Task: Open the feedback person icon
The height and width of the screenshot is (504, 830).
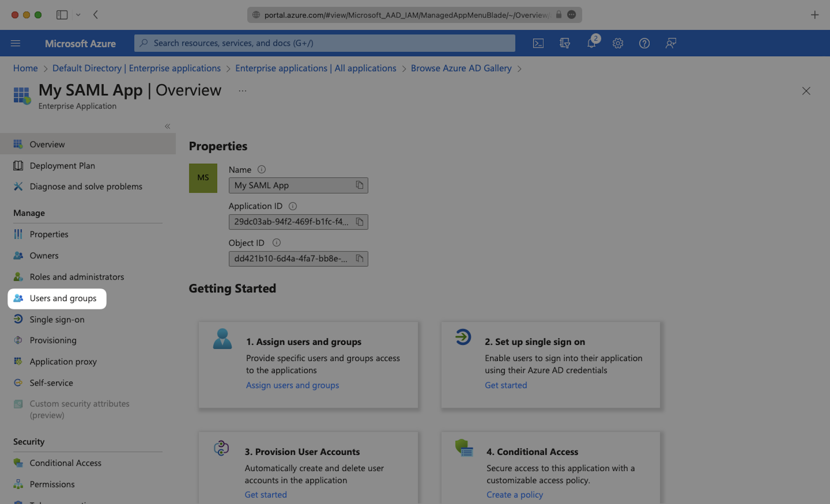Action: [x=671, y=43]
